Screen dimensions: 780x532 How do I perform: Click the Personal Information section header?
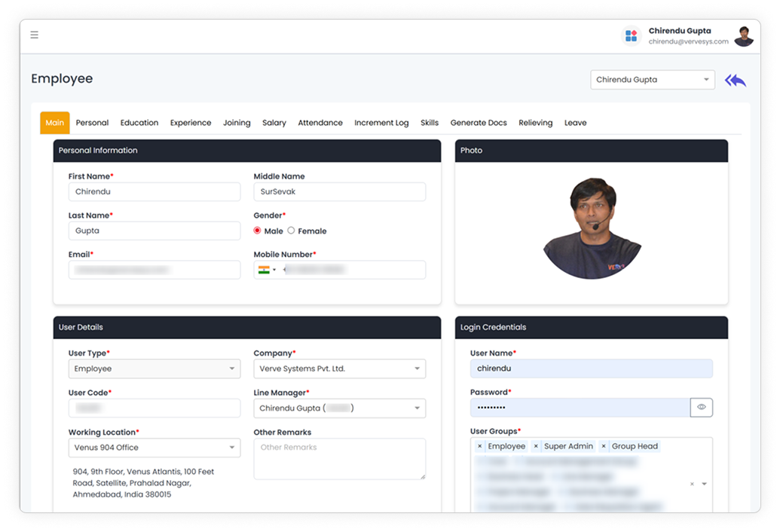point(246,151)
